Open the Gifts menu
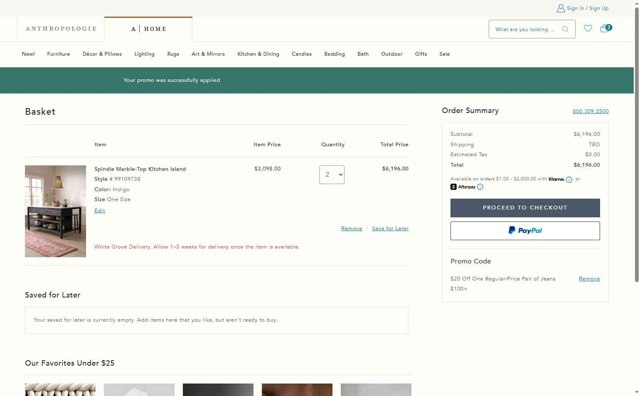The width and height of the screenshot is (640, 396). 421,54
